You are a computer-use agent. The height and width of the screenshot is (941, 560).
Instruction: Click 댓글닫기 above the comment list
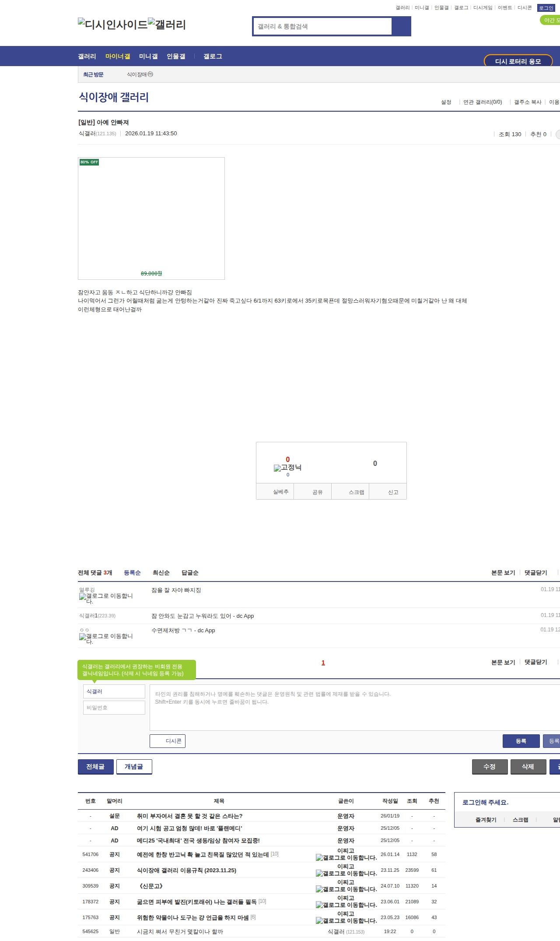536,573
